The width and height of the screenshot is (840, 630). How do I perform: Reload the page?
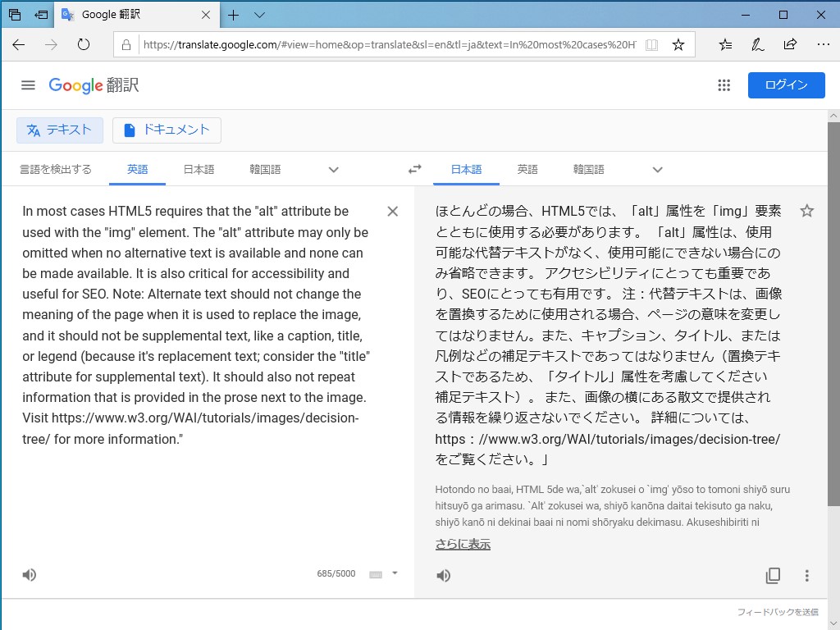click(x=84, y=45)
